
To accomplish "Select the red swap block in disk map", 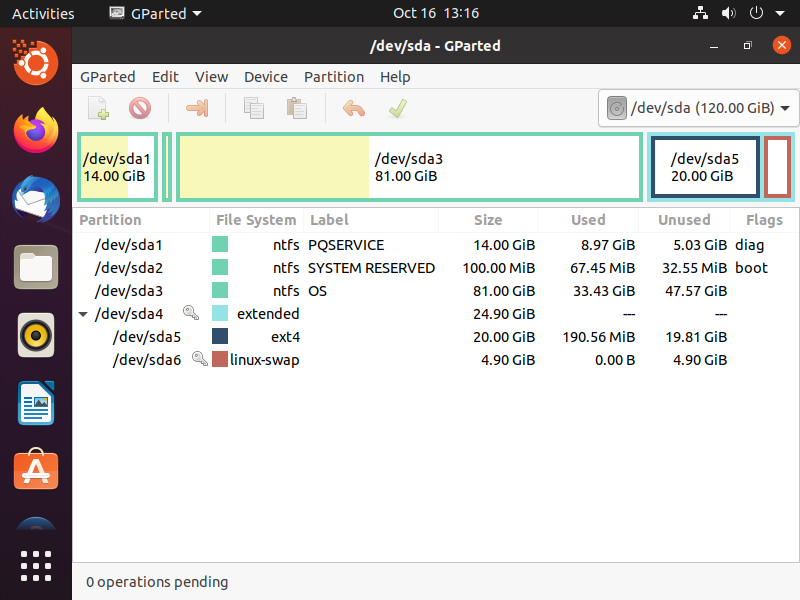I will (x=778, y=167).
